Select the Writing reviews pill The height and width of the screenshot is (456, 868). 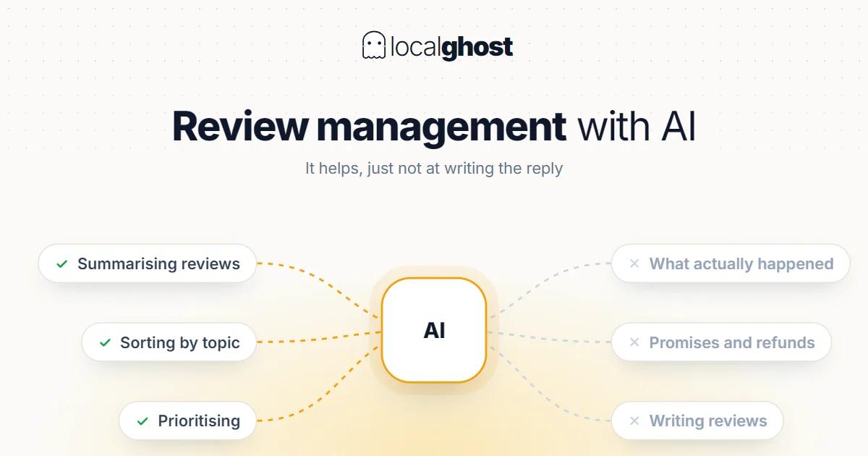click(697, 421)
